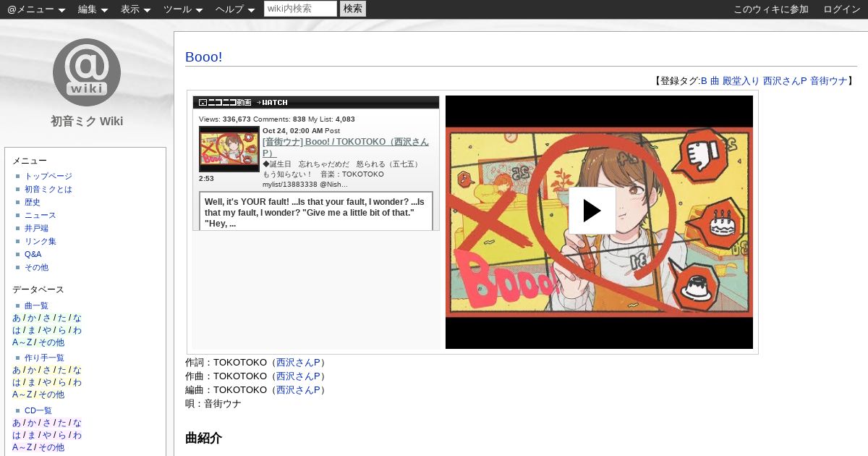Click ま in the 作り手一覧 index
Viewport: 868px width, 456px height.
32,382
